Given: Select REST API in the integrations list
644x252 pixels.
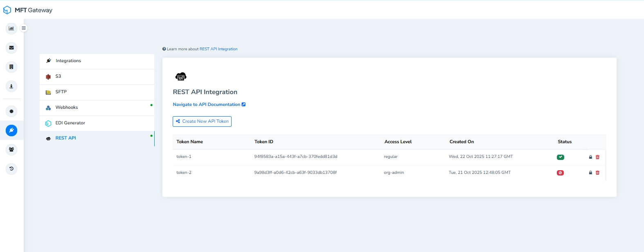Looking at the screenshot, I should coord(97,138).
